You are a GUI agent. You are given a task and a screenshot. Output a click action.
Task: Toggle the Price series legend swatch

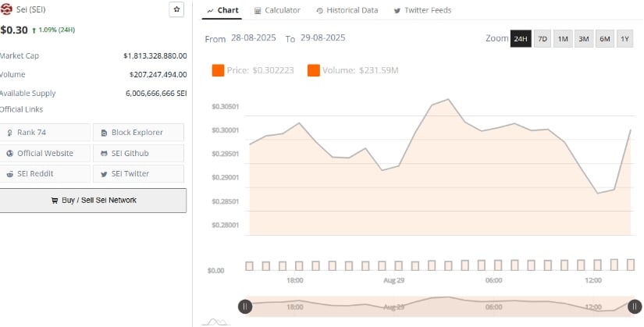pyautogui.click(x=218, y=70)
